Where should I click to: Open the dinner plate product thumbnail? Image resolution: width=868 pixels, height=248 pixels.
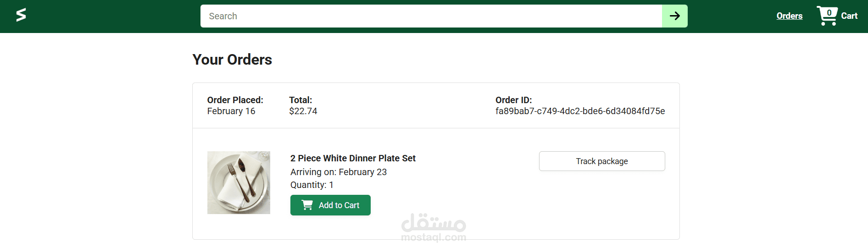point(239,182)
